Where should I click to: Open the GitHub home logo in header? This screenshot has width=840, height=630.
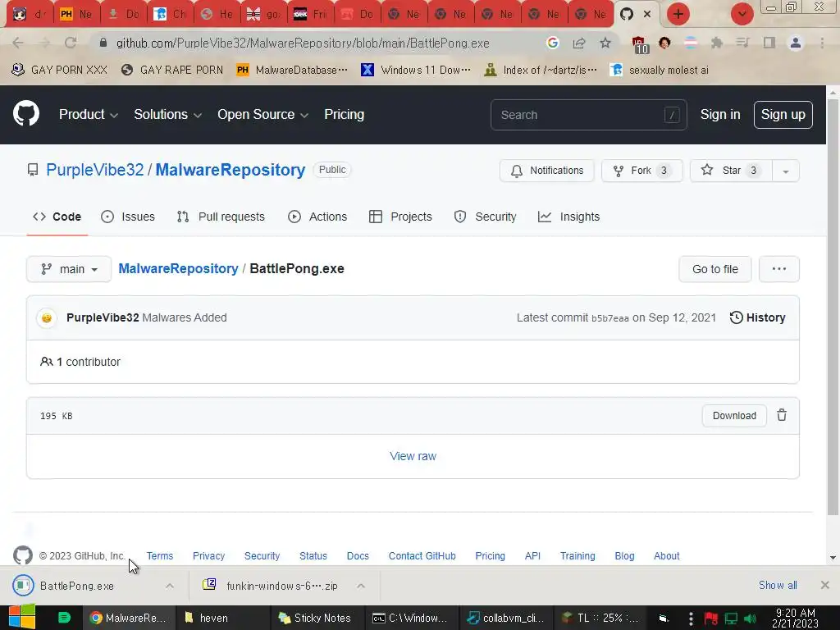pyautogui.click(x=25, y=113)
